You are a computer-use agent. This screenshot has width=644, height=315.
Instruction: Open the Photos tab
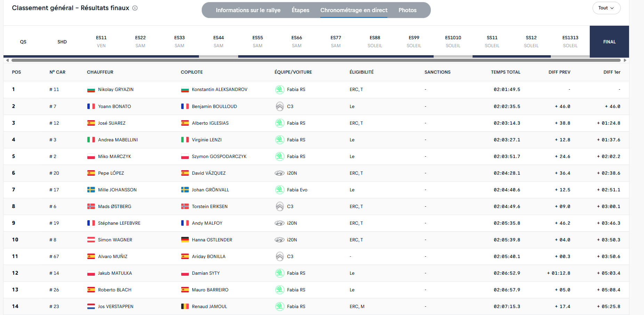click(407, 10)
